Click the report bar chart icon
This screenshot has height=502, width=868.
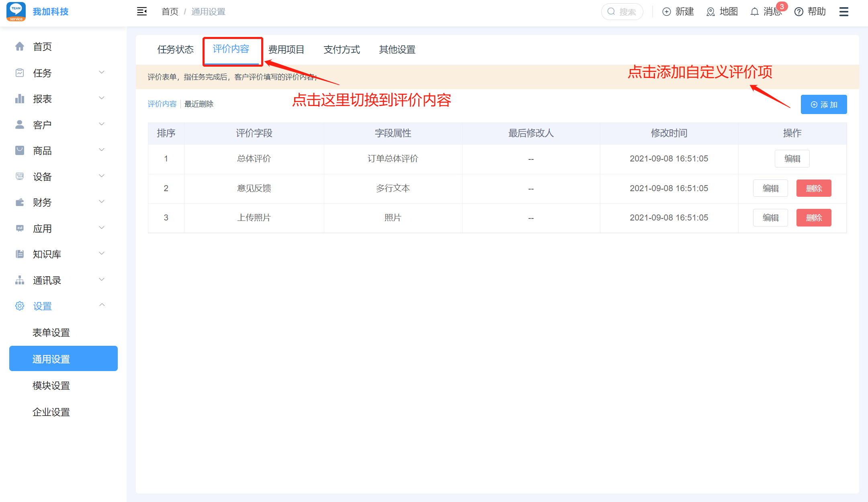coord(20,98)
